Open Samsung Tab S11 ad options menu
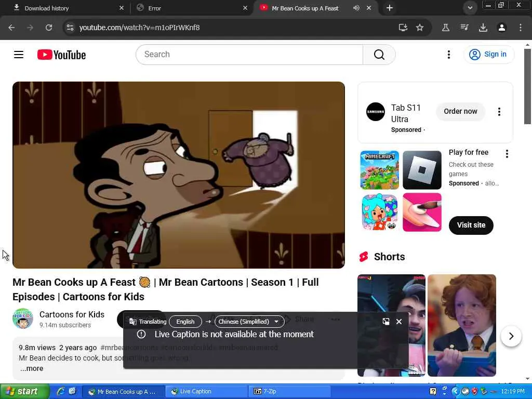This screenshot has width=532, height=399. [499, 112]
